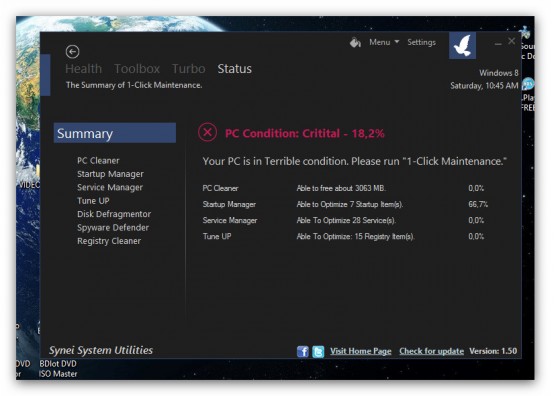The width and height of the screenshot is (560, 396).
Task: Close the Synei window
Action: click(x=512, y=41)
